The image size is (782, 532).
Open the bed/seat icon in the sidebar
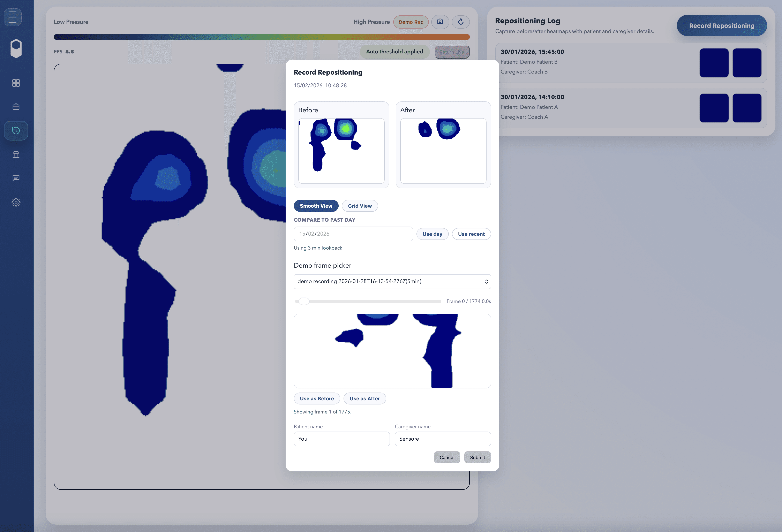point(16,154)
